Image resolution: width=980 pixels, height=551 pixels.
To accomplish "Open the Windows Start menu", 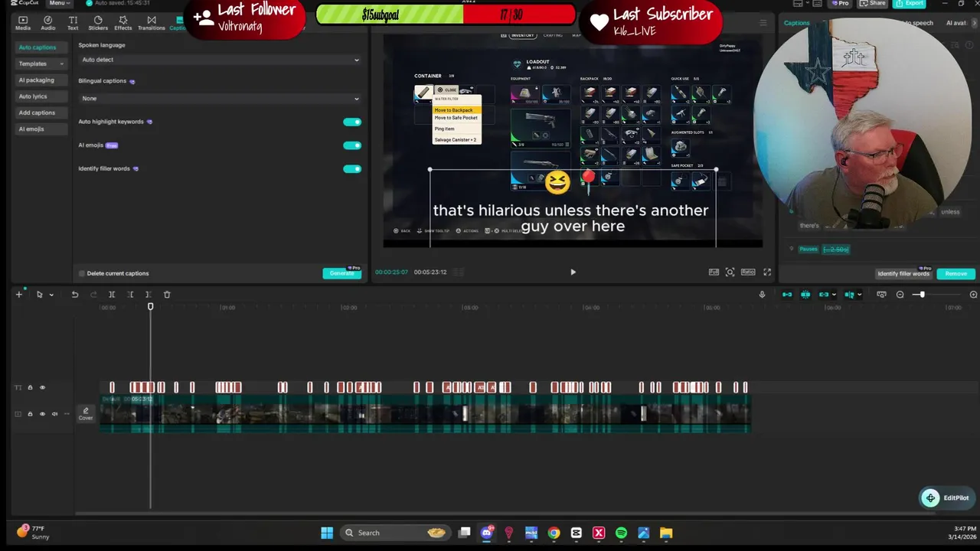I will click(327, 533).
